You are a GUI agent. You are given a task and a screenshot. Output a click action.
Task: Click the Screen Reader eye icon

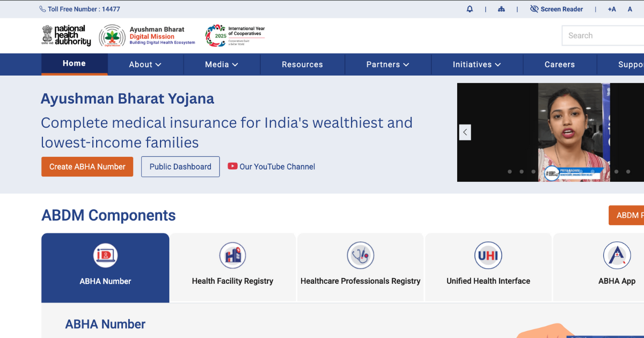(534, 9)
